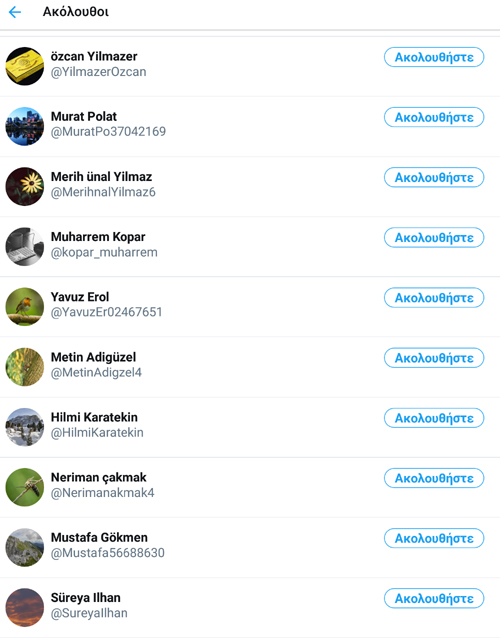This screenshot has width=500, height=638.
Task: Go back using the blue arrow
Action: click(15, 12)
